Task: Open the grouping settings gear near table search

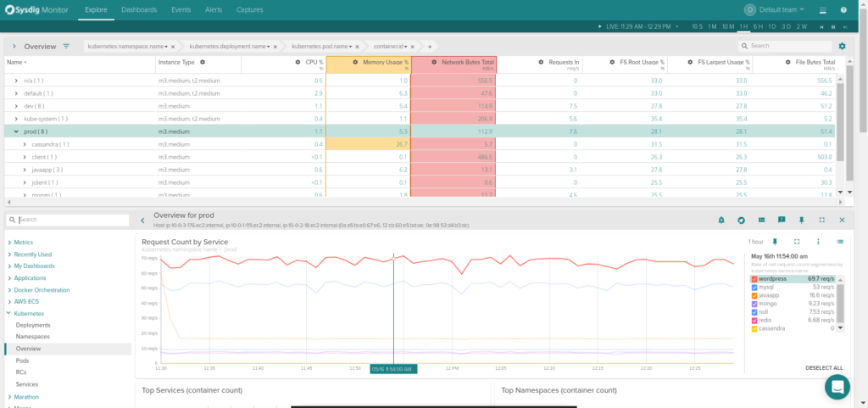Action: pos(843,47)
